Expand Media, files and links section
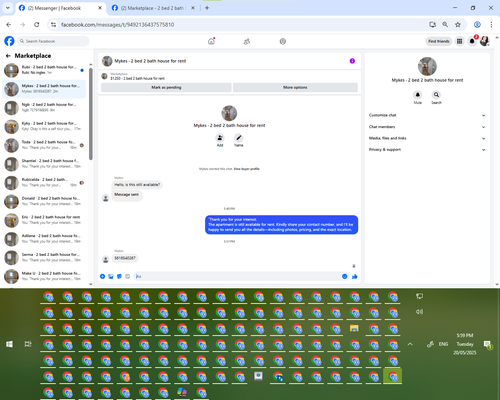This screenshot has height=400, width=500. 427,138
